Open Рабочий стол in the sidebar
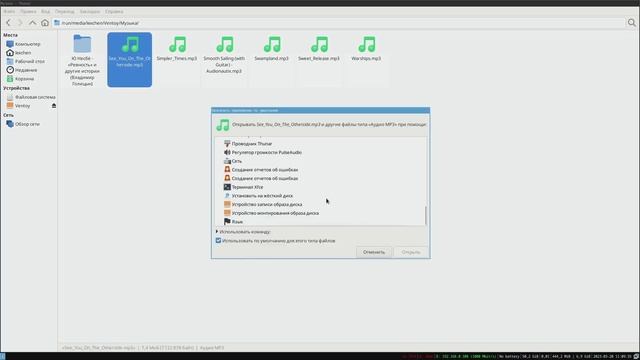Screen dimensions: 640x360 pyautogui.click(x=29, y=61)
